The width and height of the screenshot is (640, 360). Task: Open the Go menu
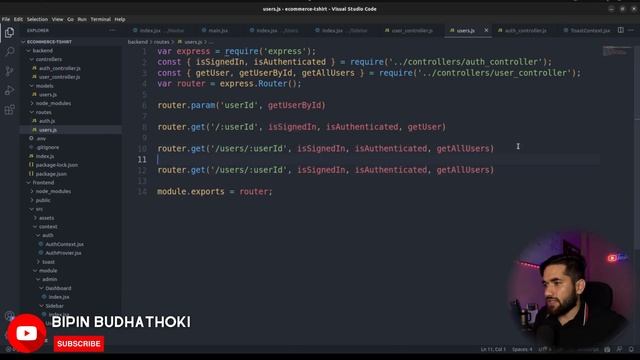click(x=70, y=19)
